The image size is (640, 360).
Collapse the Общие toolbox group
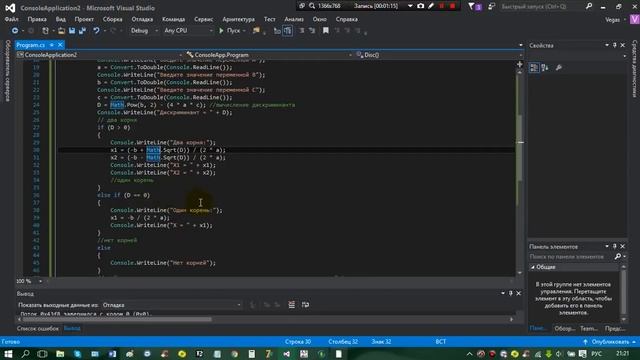coord(533,267)
